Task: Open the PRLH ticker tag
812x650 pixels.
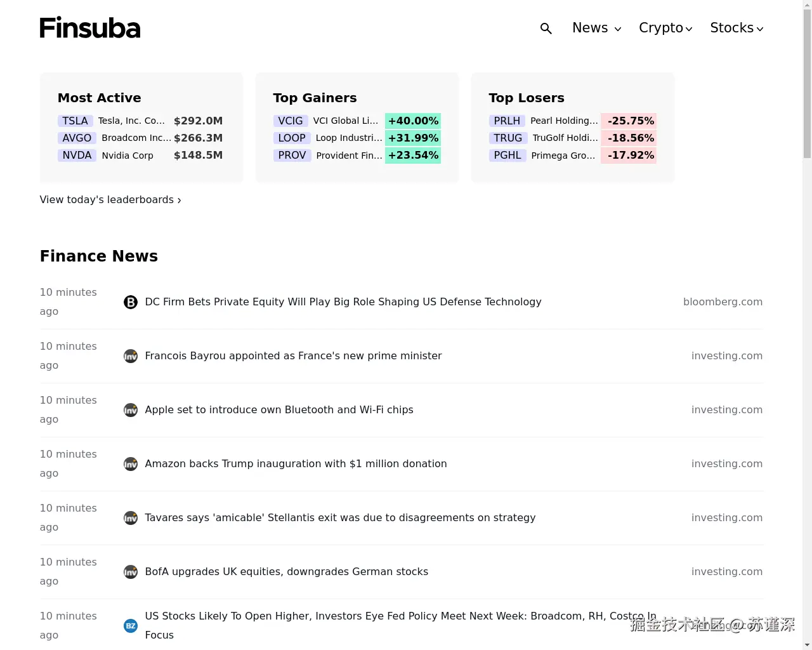Action: (x=507, y=121)
